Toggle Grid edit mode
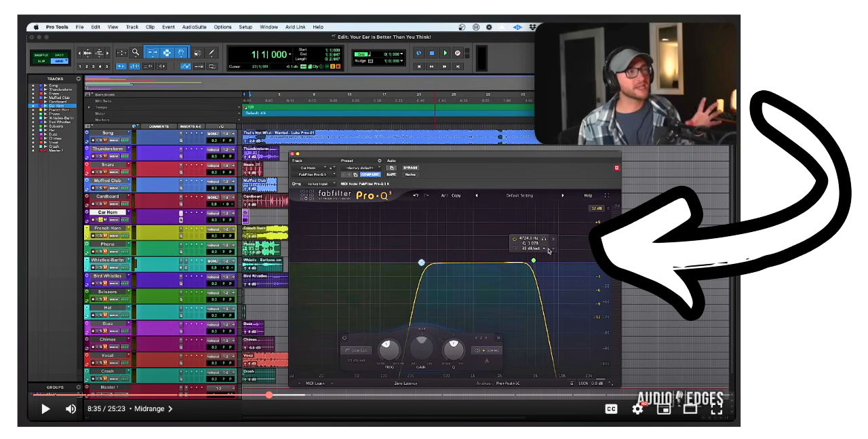The image size is (868, 439). tap(60, 61)
